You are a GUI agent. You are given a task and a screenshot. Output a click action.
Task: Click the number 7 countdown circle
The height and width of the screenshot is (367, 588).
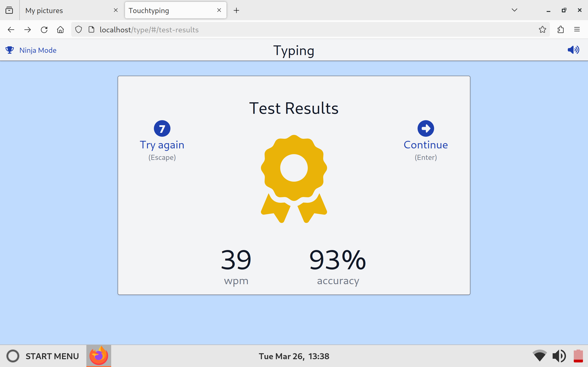point(162,128)
